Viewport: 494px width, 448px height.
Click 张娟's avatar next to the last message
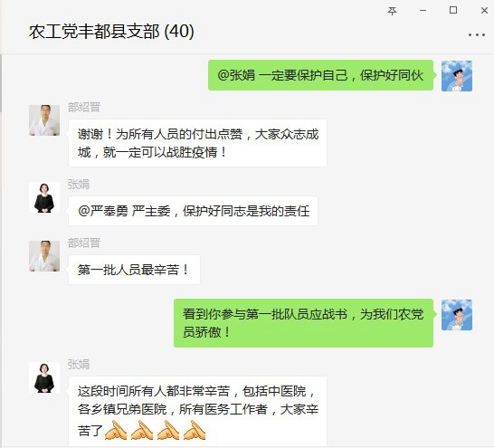(x=44, y=377)
